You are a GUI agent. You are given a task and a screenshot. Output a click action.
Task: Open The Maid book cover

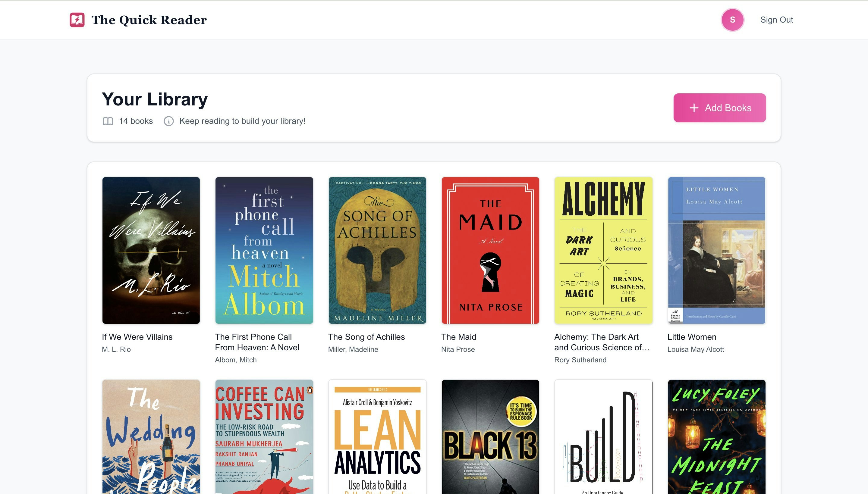[490, 250]
